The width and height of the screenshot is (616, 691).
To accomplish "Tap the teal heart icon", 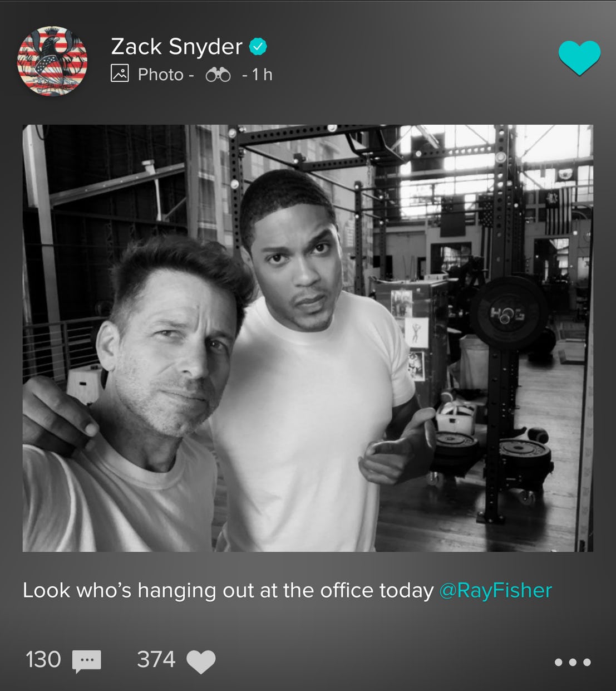I will [x=579, y=57].
